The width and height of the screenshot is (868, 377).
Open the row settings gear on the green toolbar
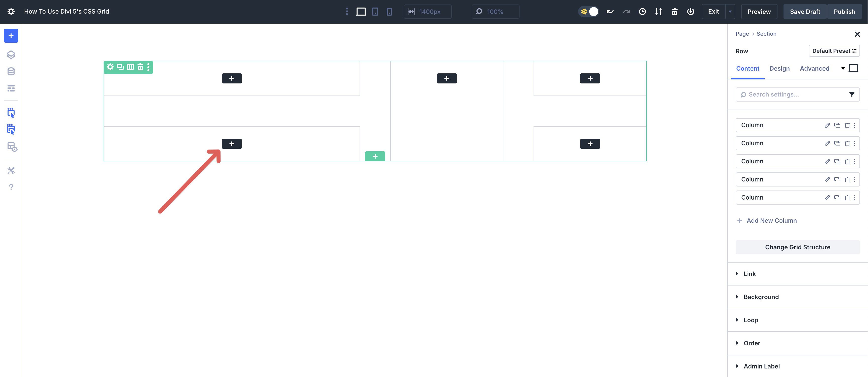click(x=110, y=67)
